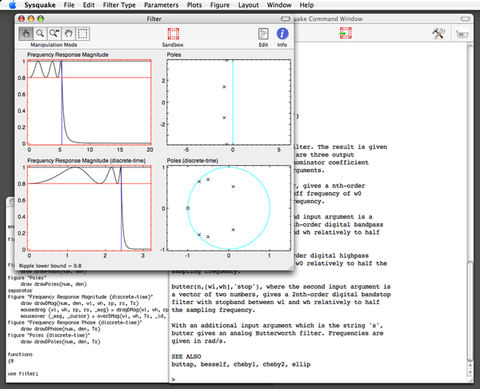
Task: Open the Filter Type menu
Action: [x=119, y=5]
